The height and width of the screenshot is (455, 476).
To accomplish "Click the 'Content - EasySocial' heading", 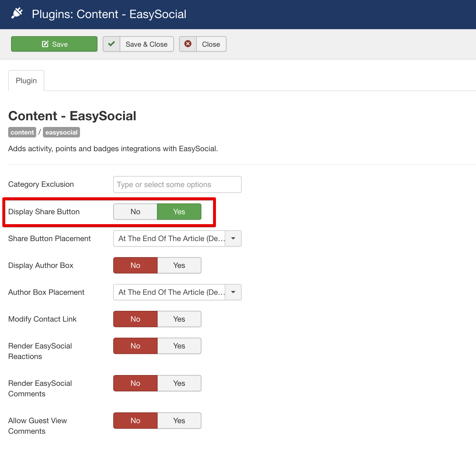I will 72,116.
